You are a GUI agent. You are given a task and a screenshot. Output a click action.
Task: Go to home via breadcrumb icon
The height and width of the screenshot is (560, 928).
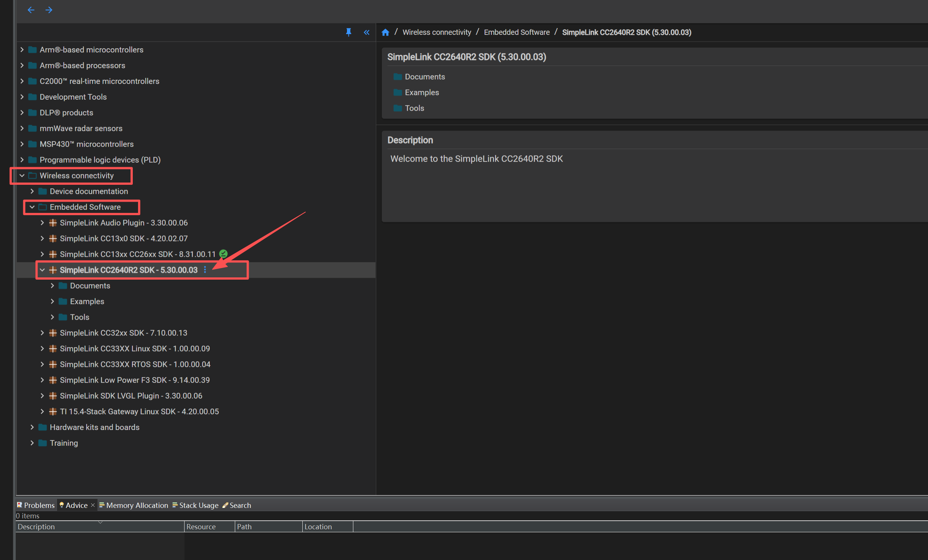click(385, 32)
